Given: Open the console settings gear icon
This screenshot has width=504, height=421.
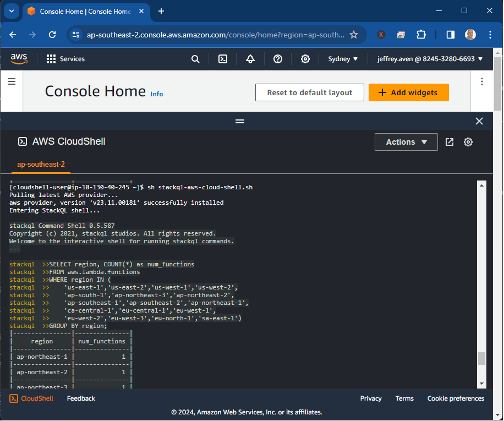Looking at the screenshot, I should pyautogui.click(x=305, y=59).
